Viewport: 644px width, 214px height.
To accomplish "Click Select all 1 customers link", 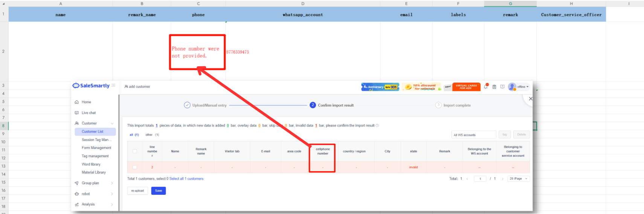I will (186, 179).
